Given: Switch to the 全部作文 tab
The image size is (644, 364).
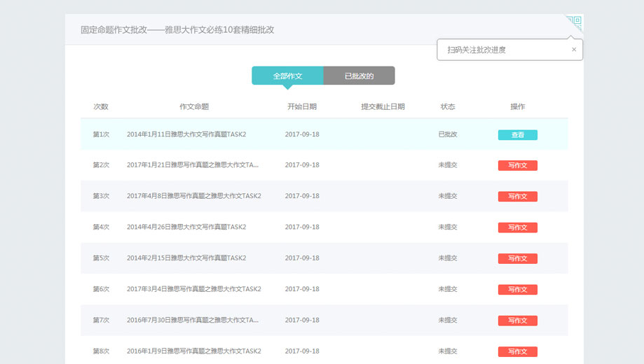Looking at the screenshot, I should pyautogui.click(x=287, y=76).
